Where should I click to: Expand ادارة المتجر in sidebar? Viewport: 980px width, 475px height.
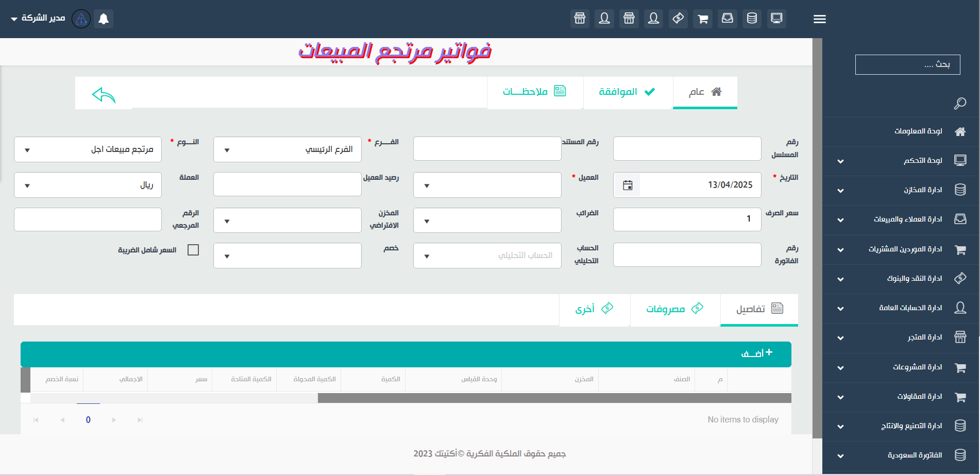click(x=901, y=337)
